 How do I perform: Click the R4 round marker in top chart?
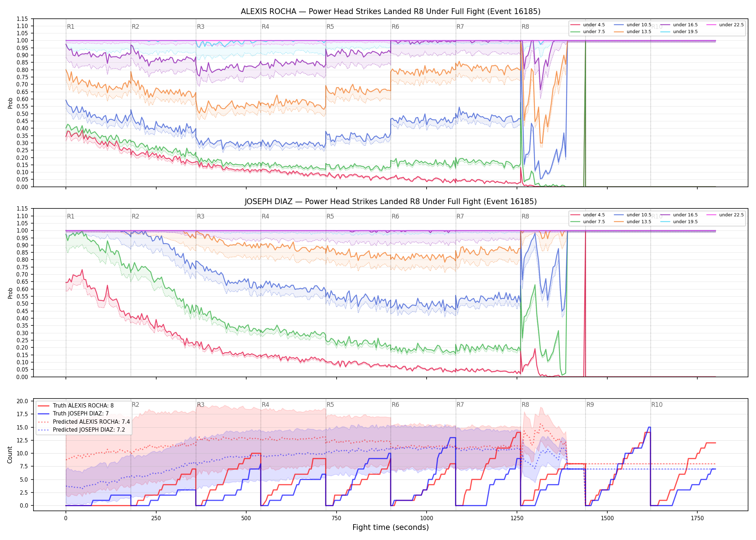[265, 27]
